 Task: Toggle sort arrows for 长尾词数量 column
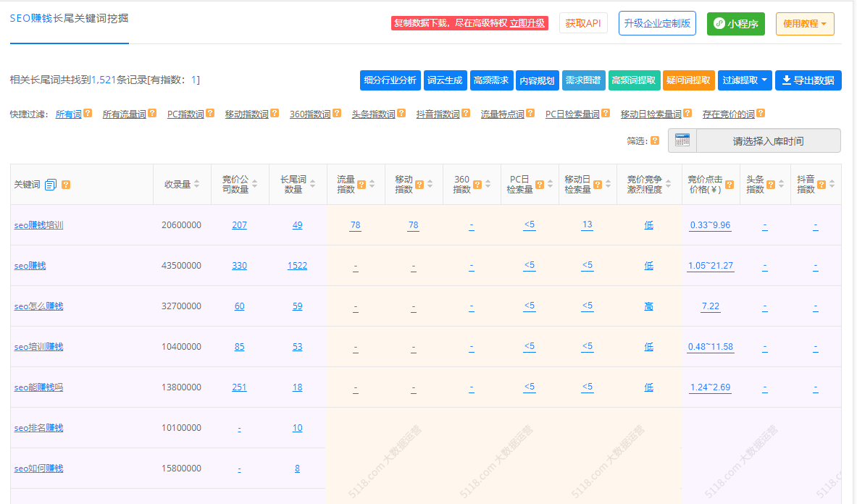pyautogui.click(x=312, y=185)
